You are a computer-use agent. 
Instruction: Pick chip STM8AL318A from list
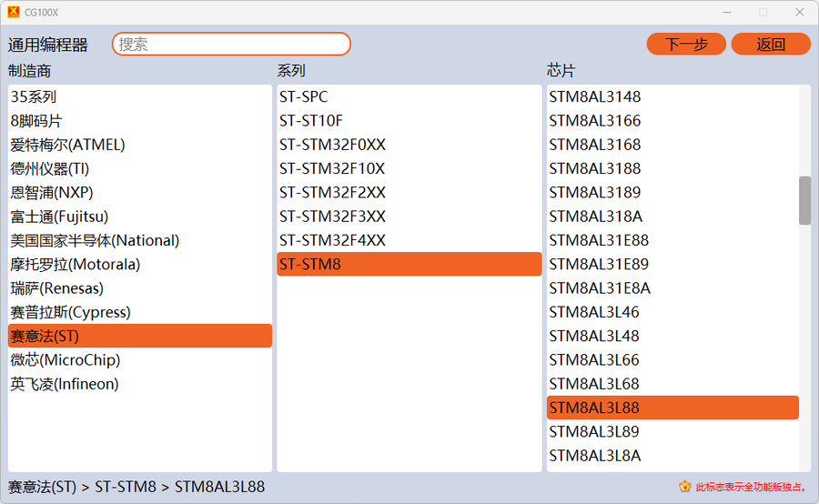point(596,217)
